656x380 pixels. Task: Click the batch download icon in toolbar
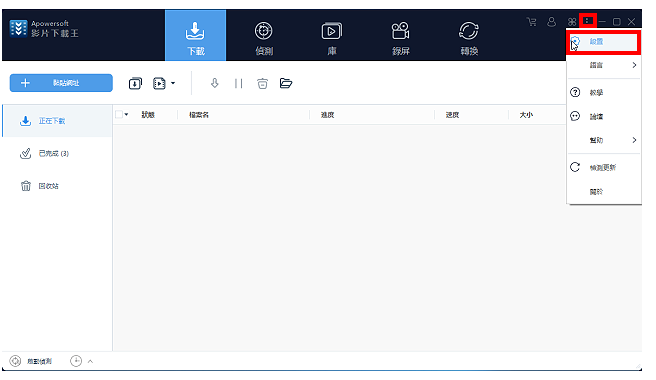point(135,84)
